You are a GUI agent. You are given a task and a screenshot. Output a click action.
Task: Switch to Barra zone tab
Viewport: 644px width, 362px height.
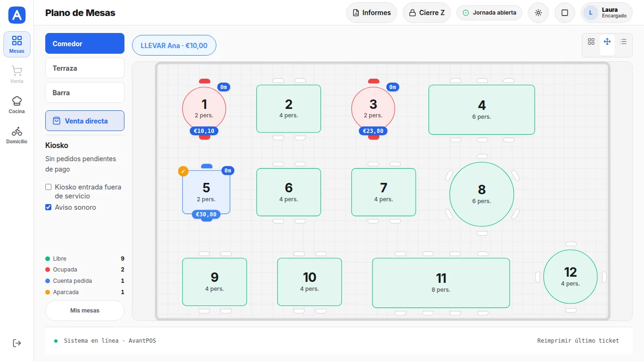[85, 92]
